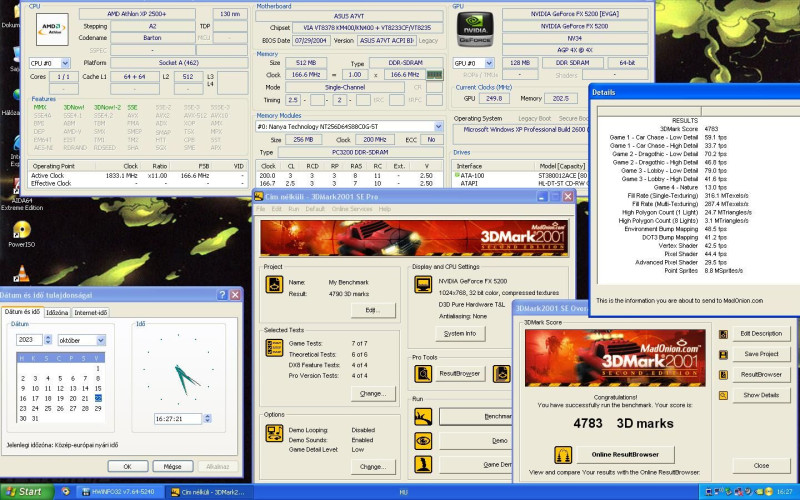
Task: Click the HU language indicator in taskbar
Action: 403,492
